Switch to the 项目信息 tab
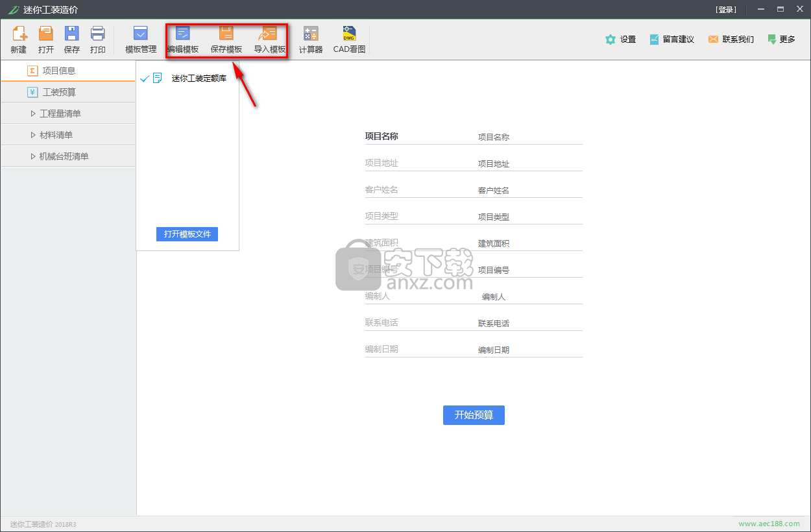This screenshot has height=532, width=811. [x=68, y=71]
